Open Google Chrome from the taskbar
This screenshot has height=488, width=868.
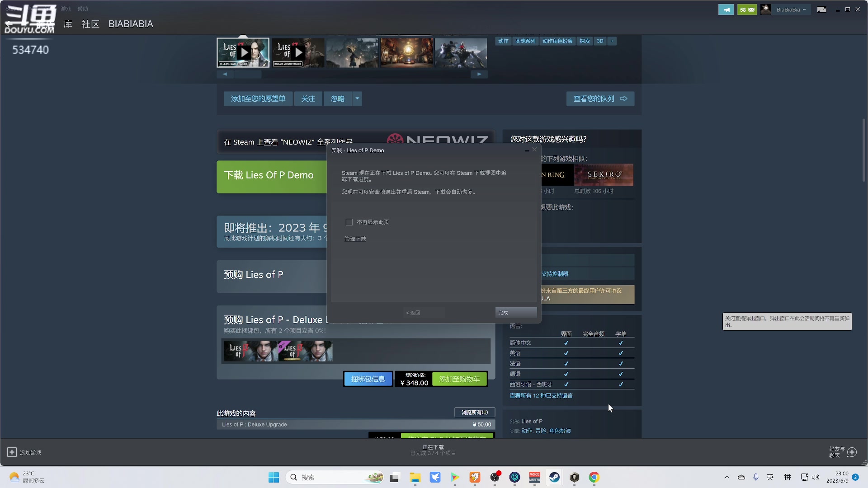(594, 478)
